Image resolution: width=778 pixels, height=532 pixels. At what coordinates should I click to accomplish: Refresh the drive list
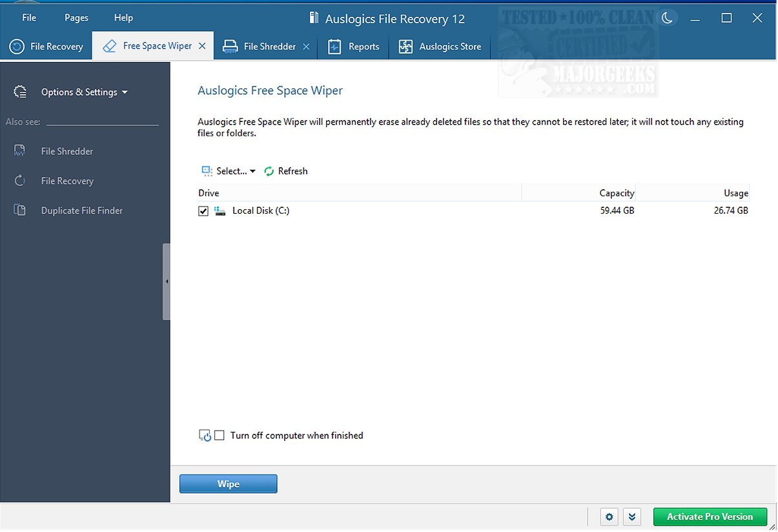(x=285, y=171)
